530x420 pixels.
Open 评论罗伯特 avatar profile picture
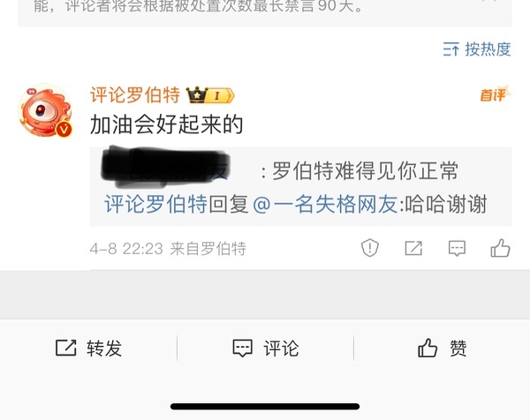[45, 111]
